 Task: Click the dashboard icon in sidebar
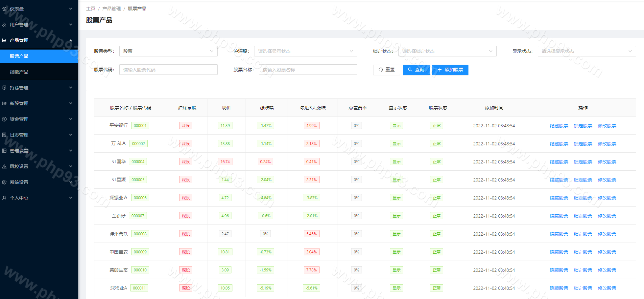click(4, 9)
